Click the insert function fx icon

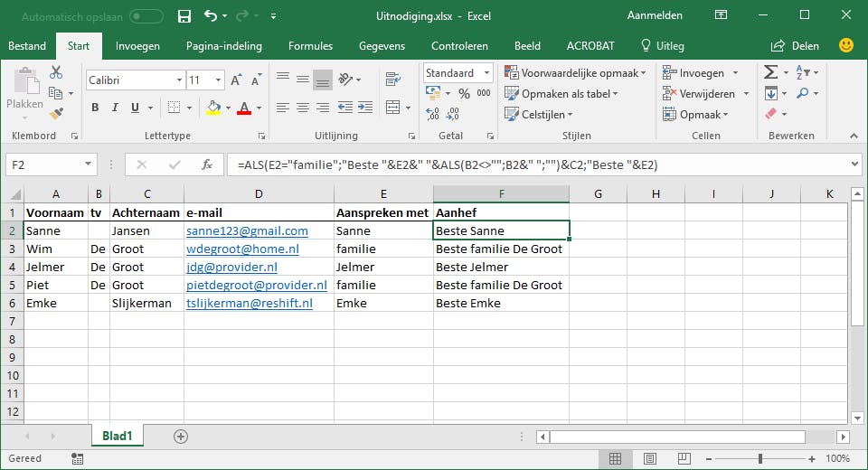click(207, 164)
